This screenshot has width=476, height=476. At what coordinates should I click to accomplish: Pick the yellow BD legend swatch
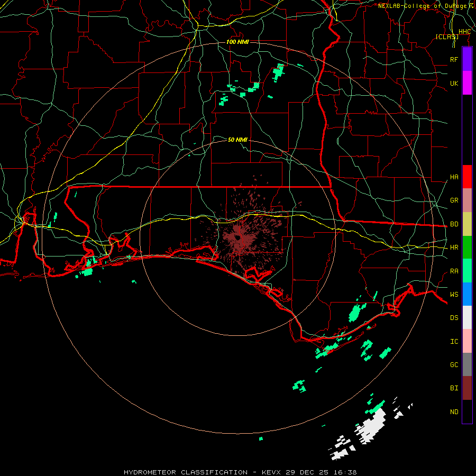click(x=467, y=224)
